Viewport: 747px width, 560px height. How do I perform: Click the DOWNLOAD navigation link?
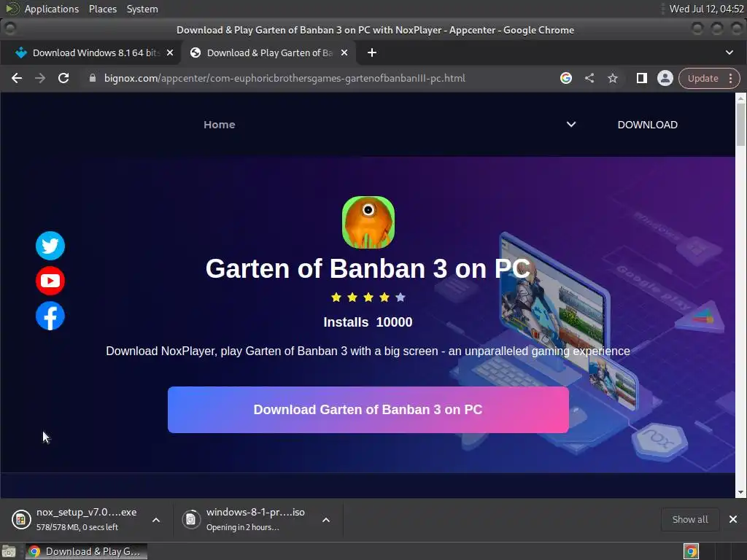click(648, 125)
